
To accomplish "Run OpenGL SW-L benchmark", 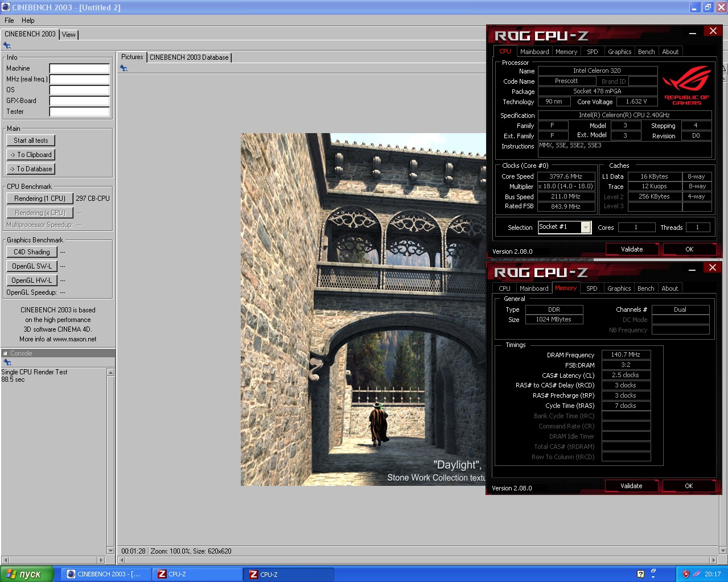I will pos(32,266).
